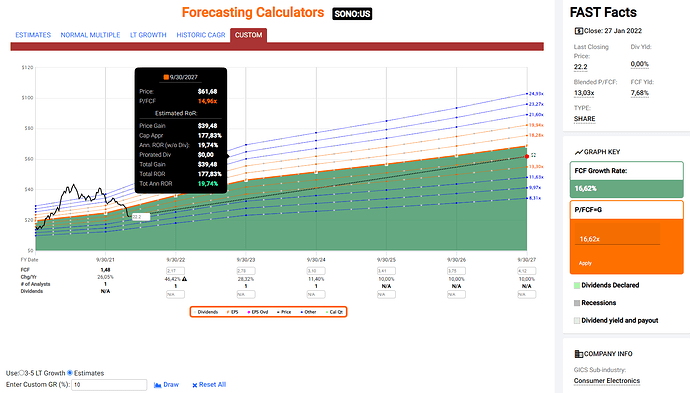This screenshot has height=393, width=690.
Task: Click the 18,28x multiple line label
Action: (536, 135)
